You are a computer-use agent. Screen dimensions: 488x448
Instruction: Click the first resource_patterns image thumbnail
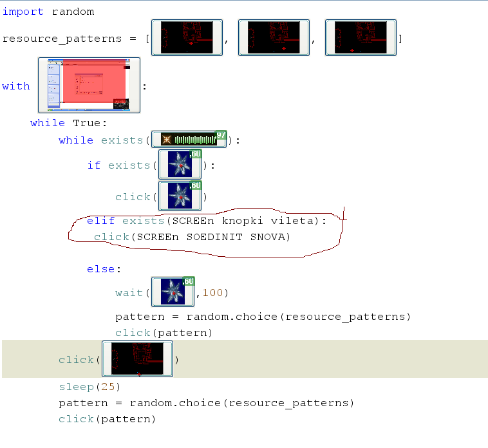(x=187, y=38)
